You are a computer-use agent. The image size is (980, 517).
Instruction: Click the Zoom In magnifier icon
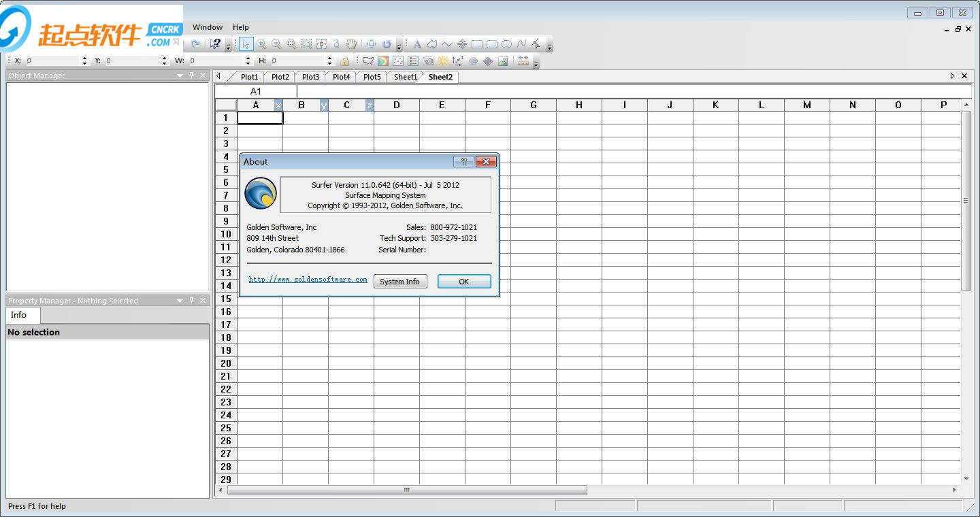(x=261, y=44)
